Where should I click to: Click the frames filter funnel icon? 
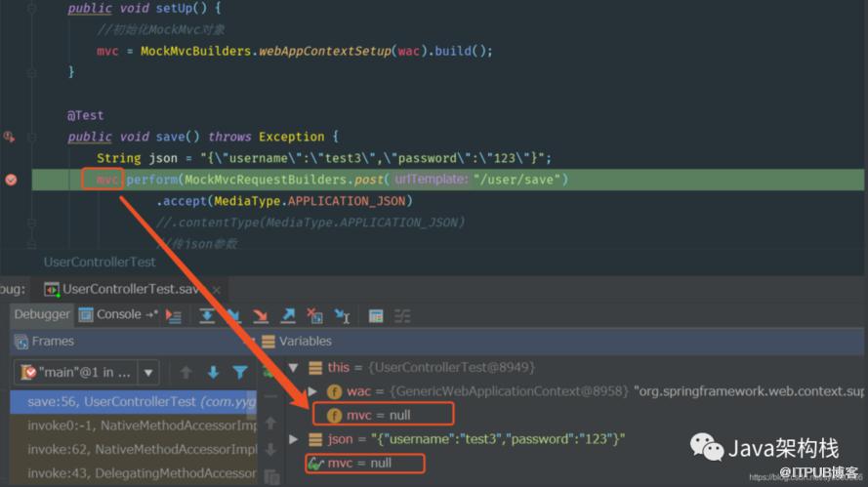tap(239, 373)
